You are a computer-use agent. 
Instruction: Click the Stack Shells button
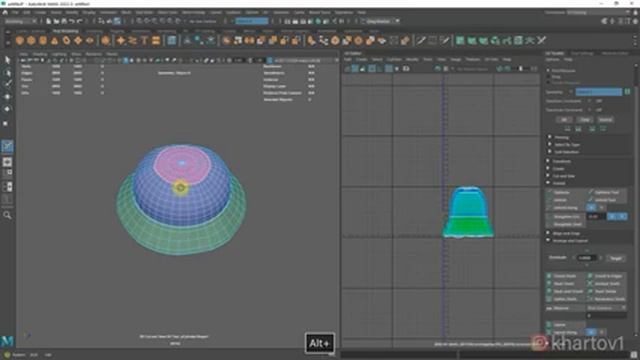click(x=566, y=284)
